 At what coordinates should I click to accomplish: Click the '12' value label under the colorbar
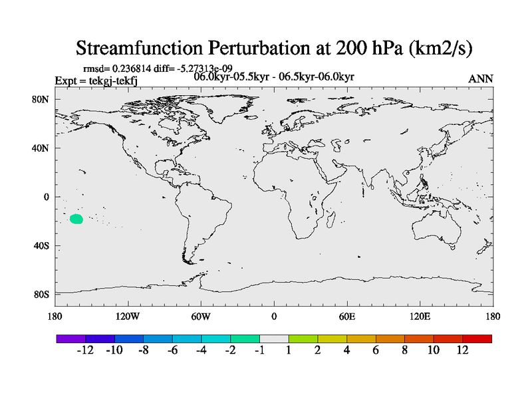pyautogui.click(x=462, y=350)
